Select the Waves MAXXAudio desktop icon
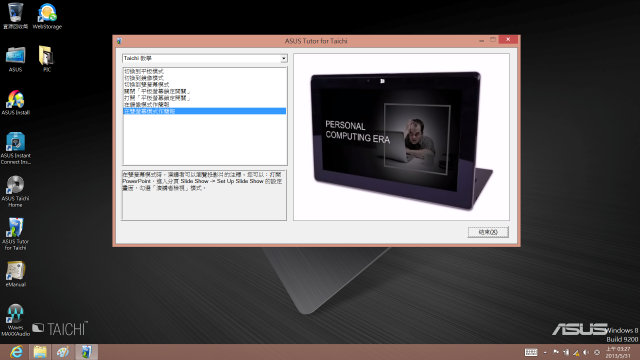This screenshot has height=360, width=640. click(x=16, y=320)
